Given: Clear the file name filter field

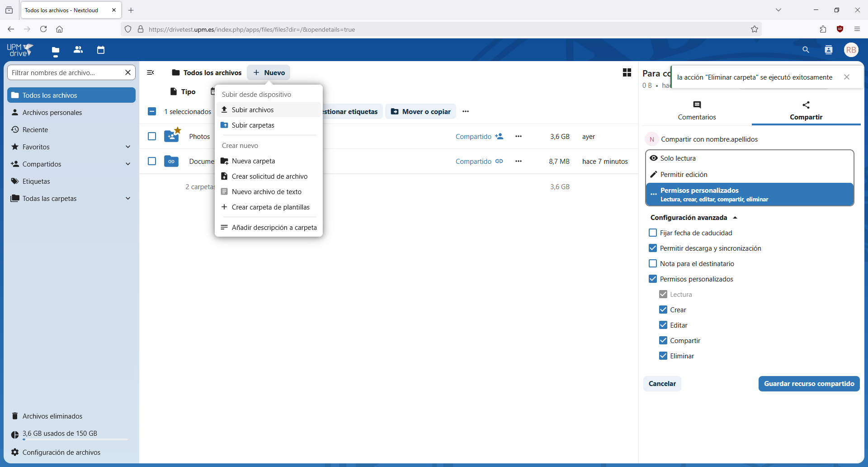Looking at the screenshot, I should tap(128, 72).
